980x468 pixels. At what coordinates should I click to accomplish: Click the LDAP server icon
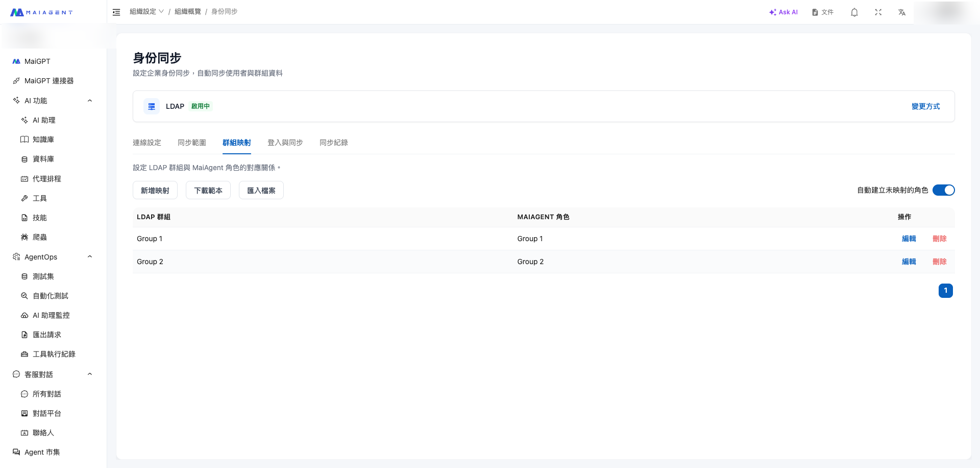pos(152,106)
